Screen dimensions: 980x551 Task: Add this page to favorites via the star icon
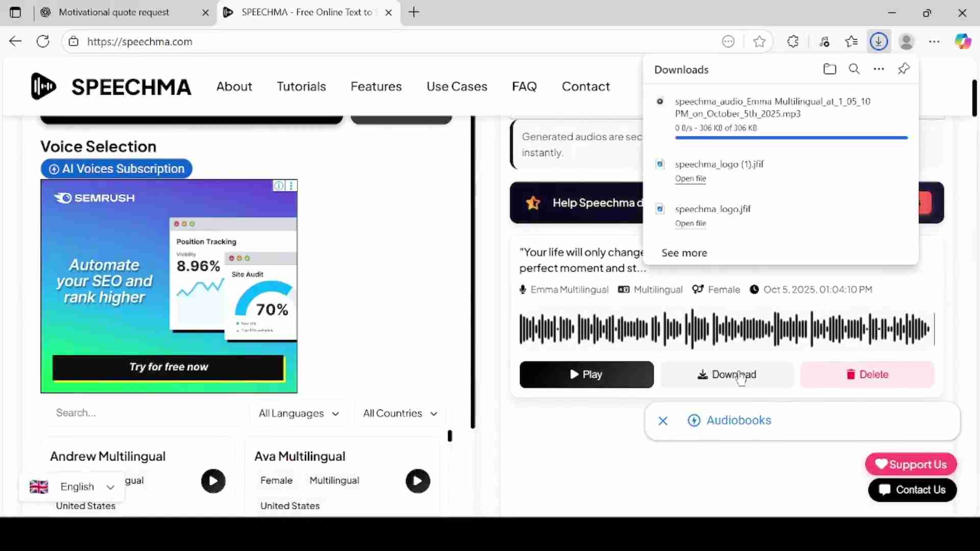click(x=759, y=42)
